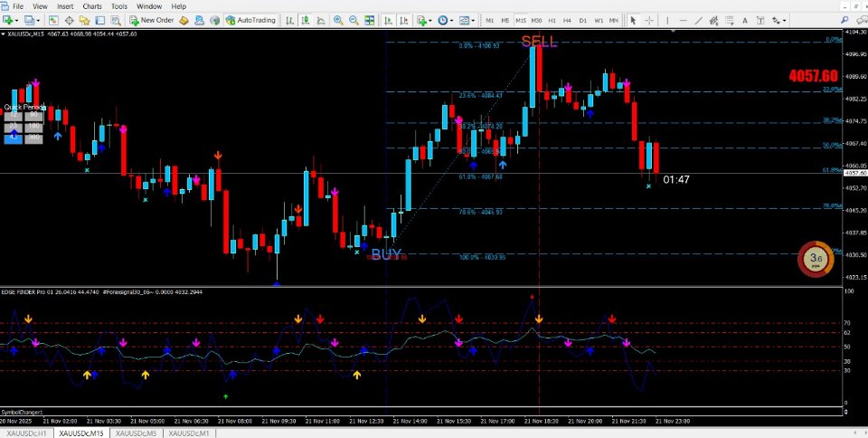This screenshot has width=868, height=438.
Task: Select the Trendline drawing tool
Action: (699, 21)
